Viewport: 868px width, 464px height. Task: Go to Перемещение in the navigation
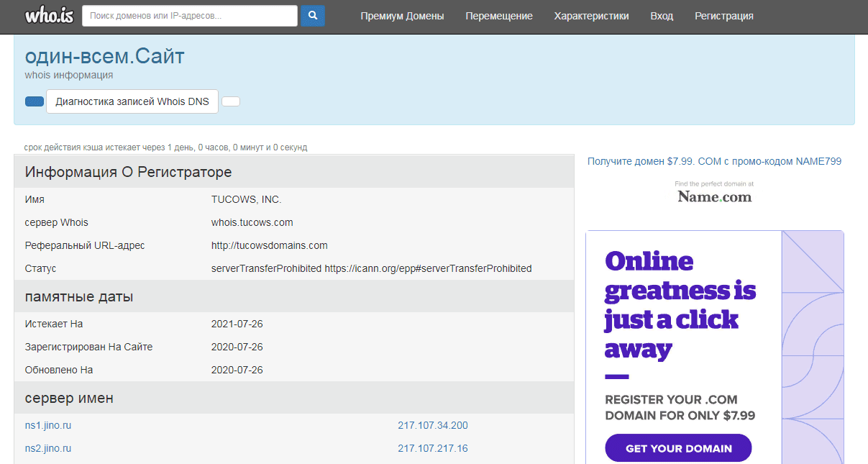(x=499, y=16)
